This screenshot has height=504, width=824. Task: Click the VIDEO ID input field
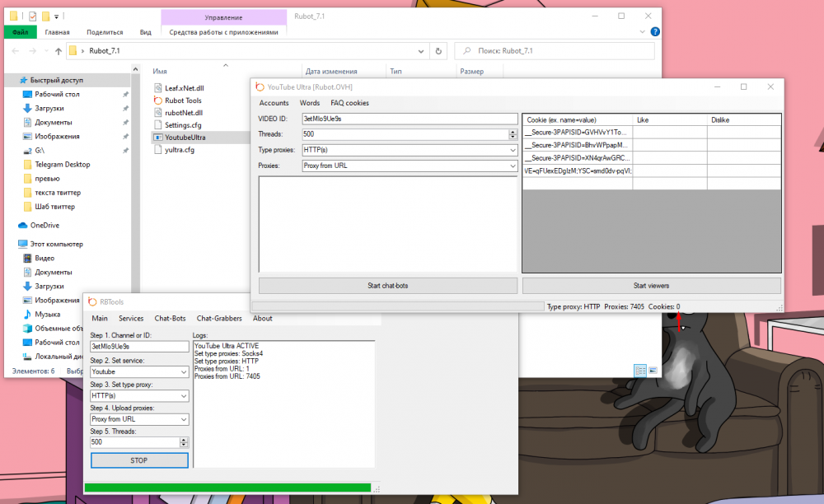click(408, 119)
